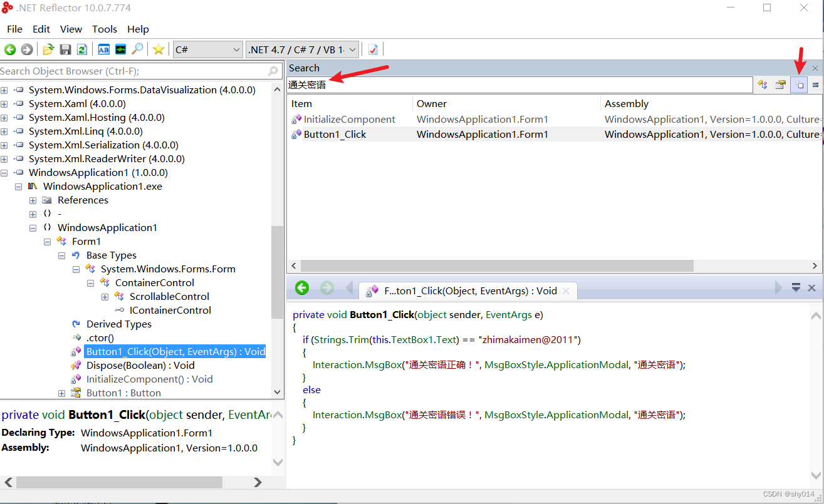Close the Search panel

pos(815,68)
